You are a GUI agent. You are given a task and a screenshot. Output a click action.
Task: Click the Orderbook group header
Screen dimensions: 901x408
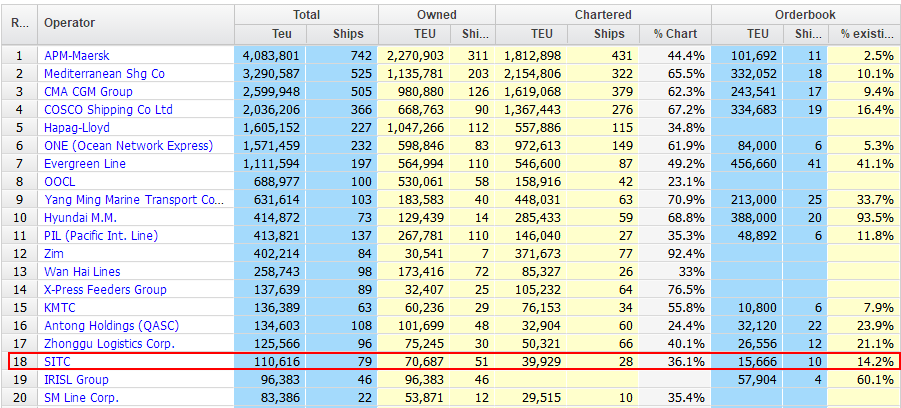pyautogui.click(x=806, y=15)
